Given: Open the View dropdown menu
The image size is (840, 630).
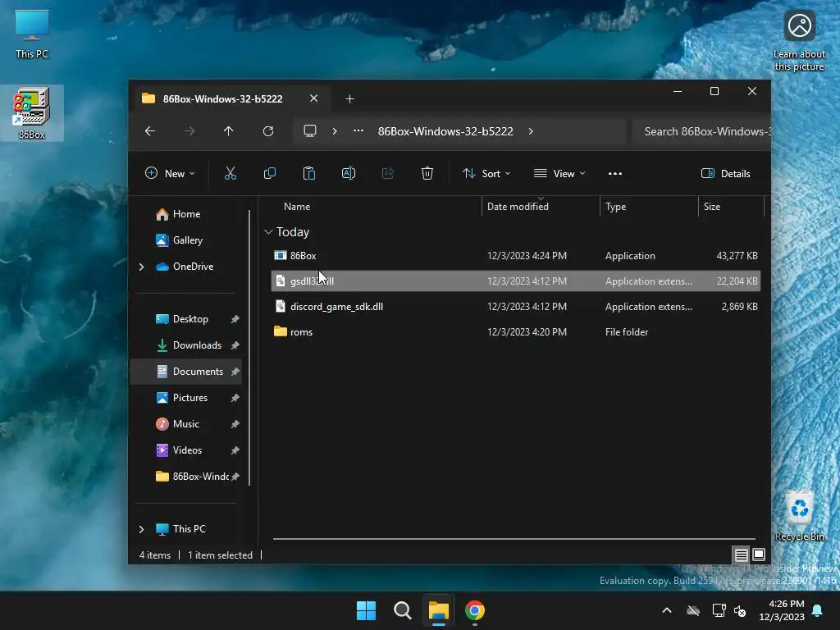Looking at the screenshot, I should point(559,174).
